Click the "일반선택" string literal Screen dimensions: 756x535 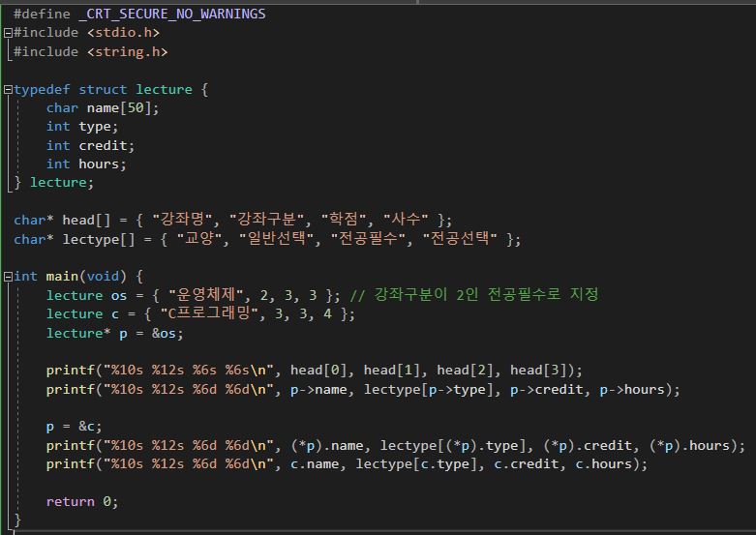click(x=276, y=239)
